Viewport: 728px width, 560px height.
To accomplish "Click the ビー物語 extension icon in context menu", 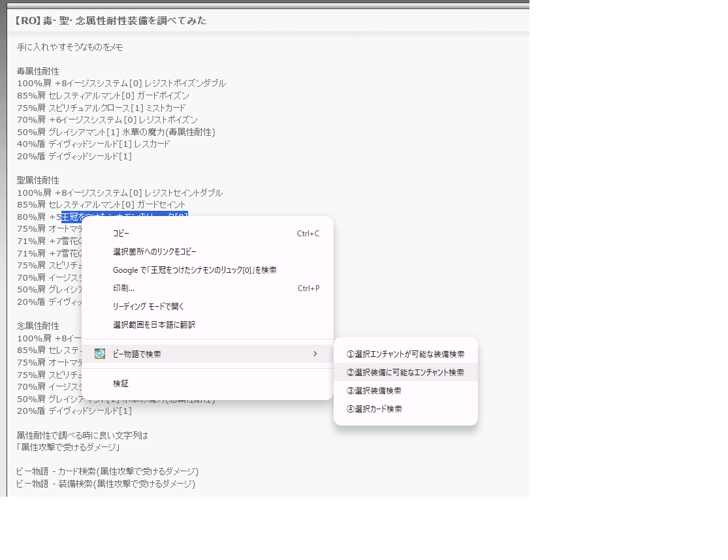I will coord(100,354).
